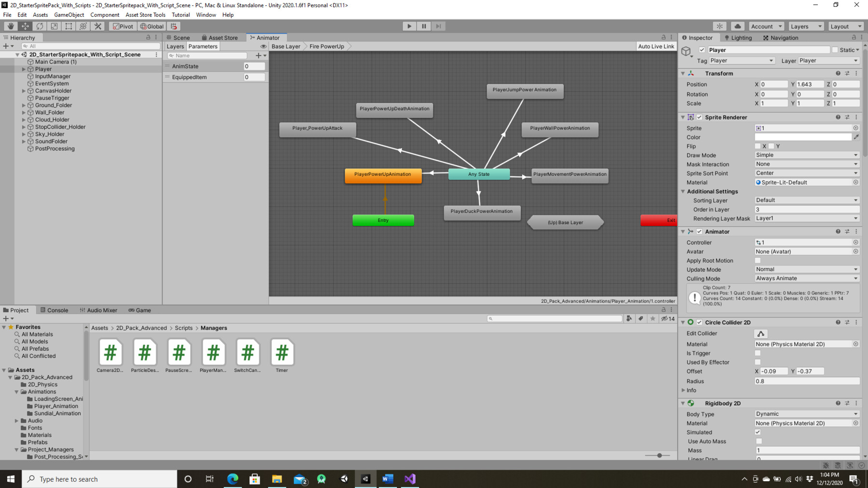Enable or disable Sprite Renderer component

(x=700, y=117)
